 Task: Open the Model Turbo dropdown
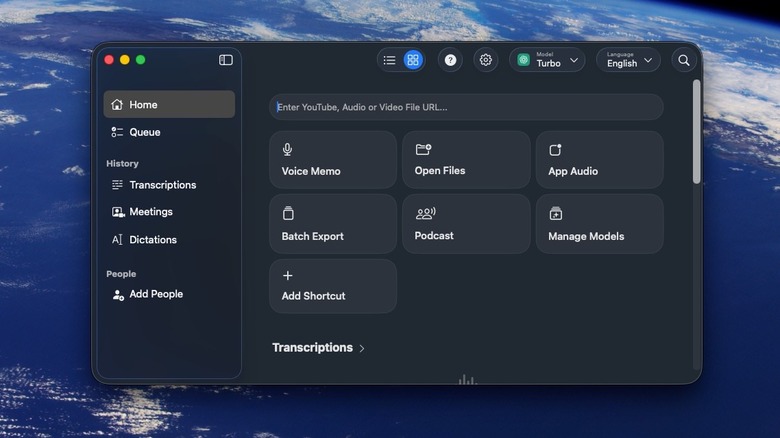tap(547, 60)
